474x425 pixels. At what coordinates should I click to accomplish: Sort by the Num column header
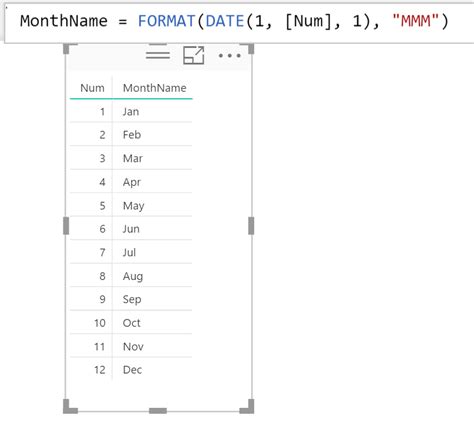(92, 88)
